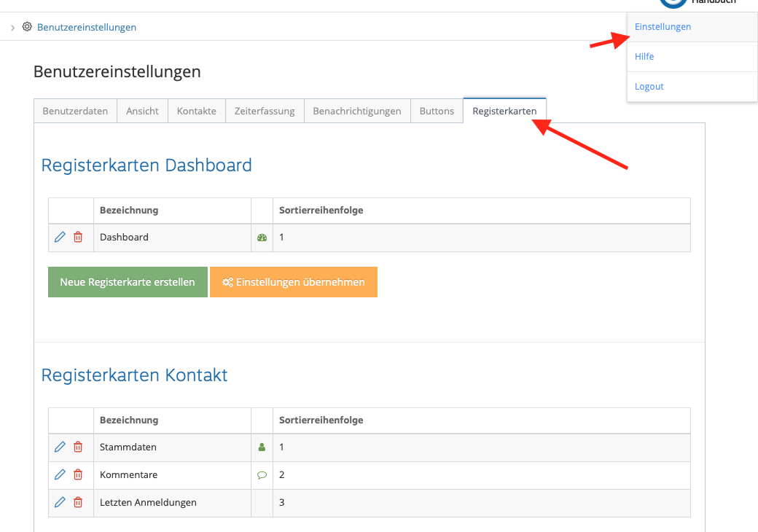The height and width of the screenshot is (532, 758).
Task: Delete the Letzten Anmeldungen row via trash icon
Action: (x=78, y=502)
